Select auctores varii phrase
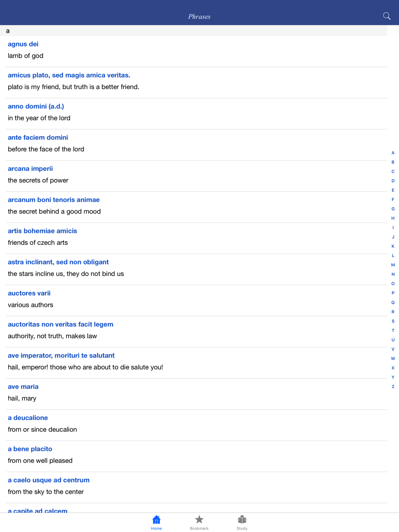 coord(197,300)
